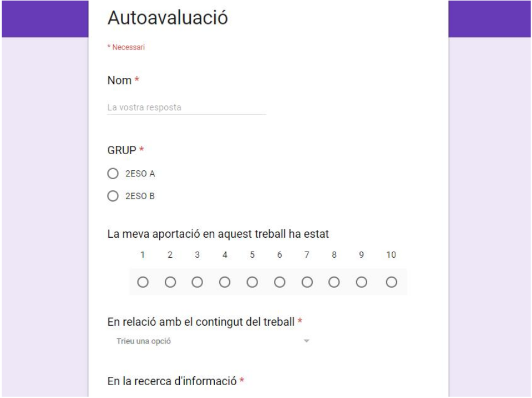
Task: Rate my contribution as 1
Action: click(143, 282)
